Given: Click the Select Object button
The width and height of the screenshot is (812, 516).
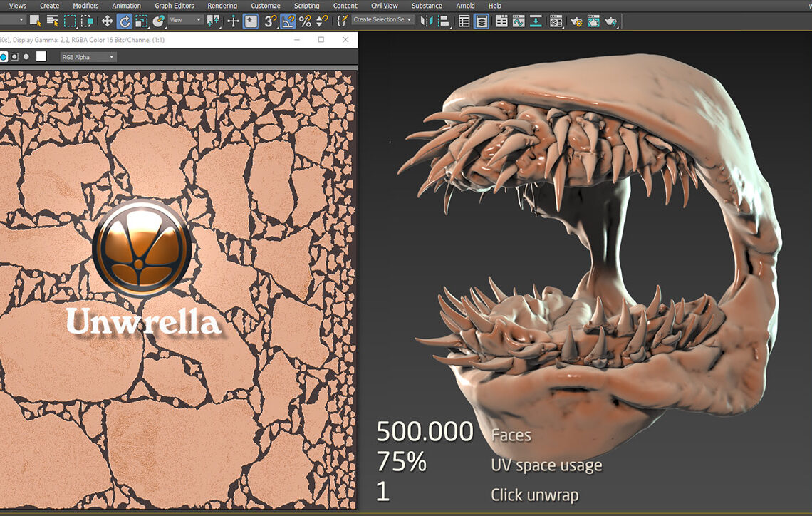Looking at the screenshot, I should [34, 21].
